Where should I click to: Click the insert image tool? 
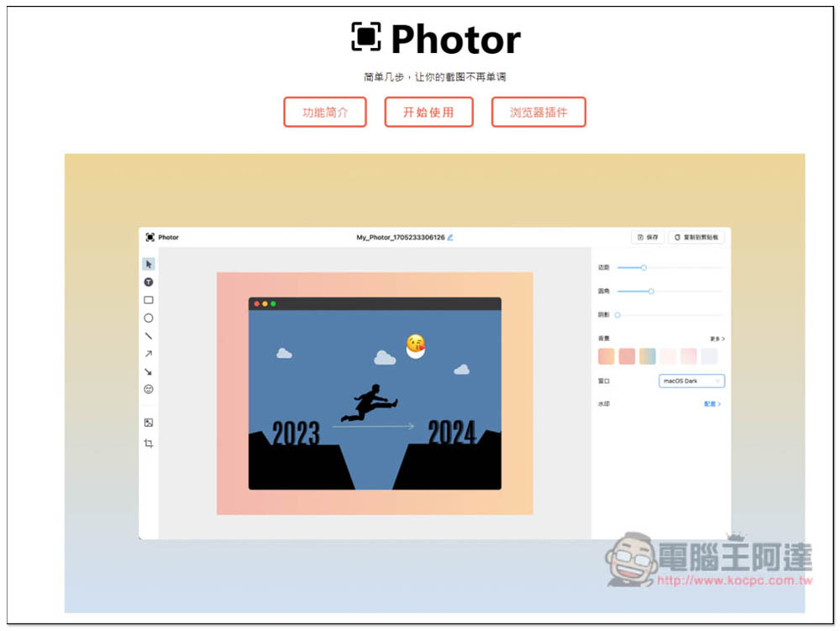(x=149, y=423)
